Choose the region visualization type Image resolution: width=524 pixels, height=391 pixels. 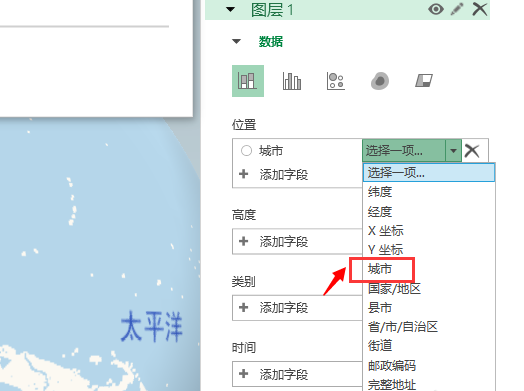(424, 81)
